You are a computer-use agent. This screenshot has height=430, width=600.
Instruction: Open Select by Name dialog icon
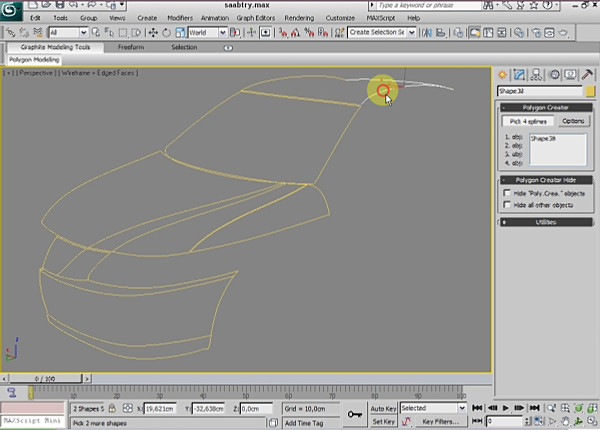(109, 33)
